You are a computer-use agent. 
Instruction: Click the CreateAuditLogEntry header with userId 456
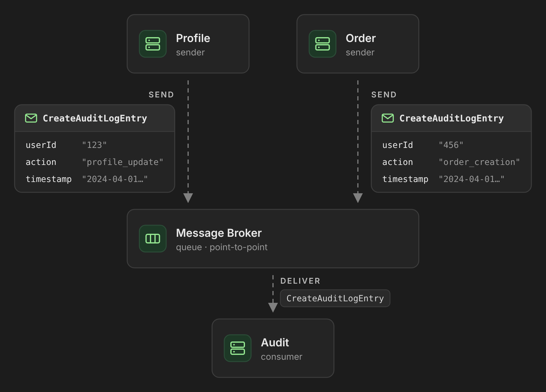click(x=451, y=118)
